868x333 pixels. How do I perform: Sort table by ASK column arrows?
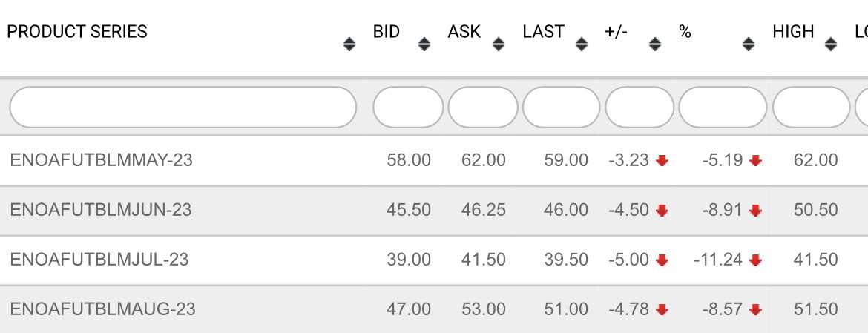(499, 44)
